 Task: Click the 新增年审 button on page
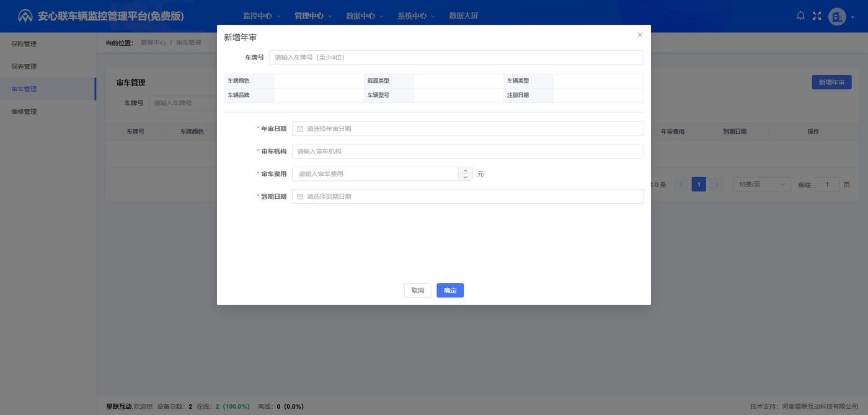(831, 82)
